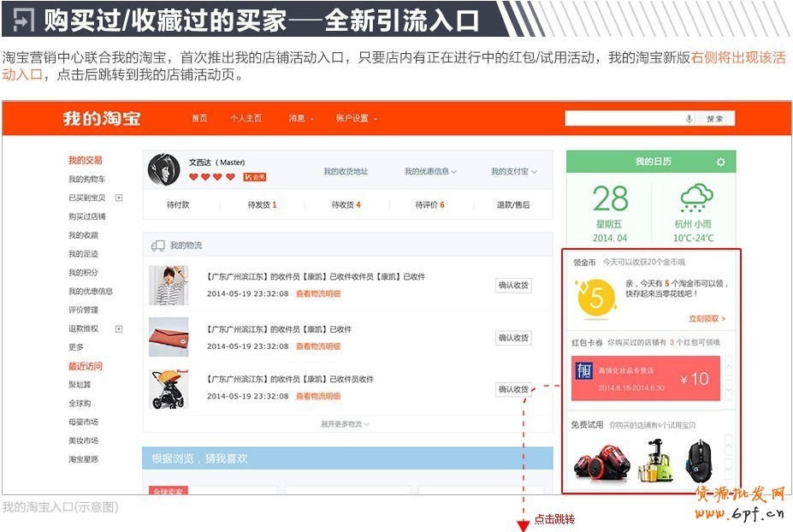
Task: Select the 待收货 order status tab
Action: coord(346,205)
